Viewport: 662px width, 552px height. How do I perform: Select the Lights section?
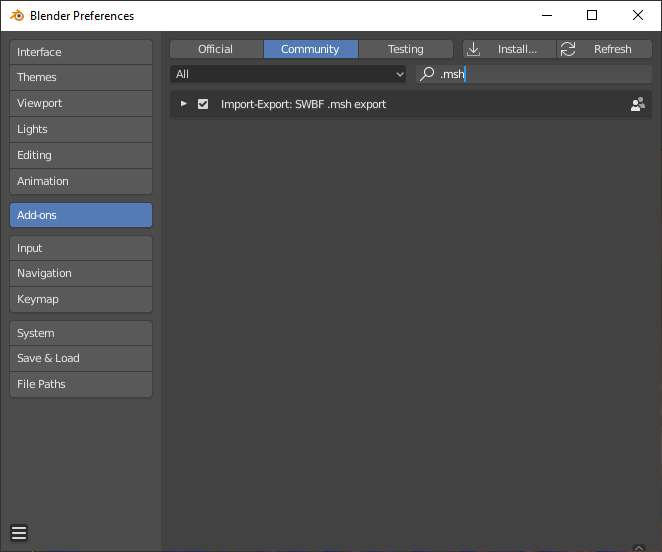pos(81,129)
